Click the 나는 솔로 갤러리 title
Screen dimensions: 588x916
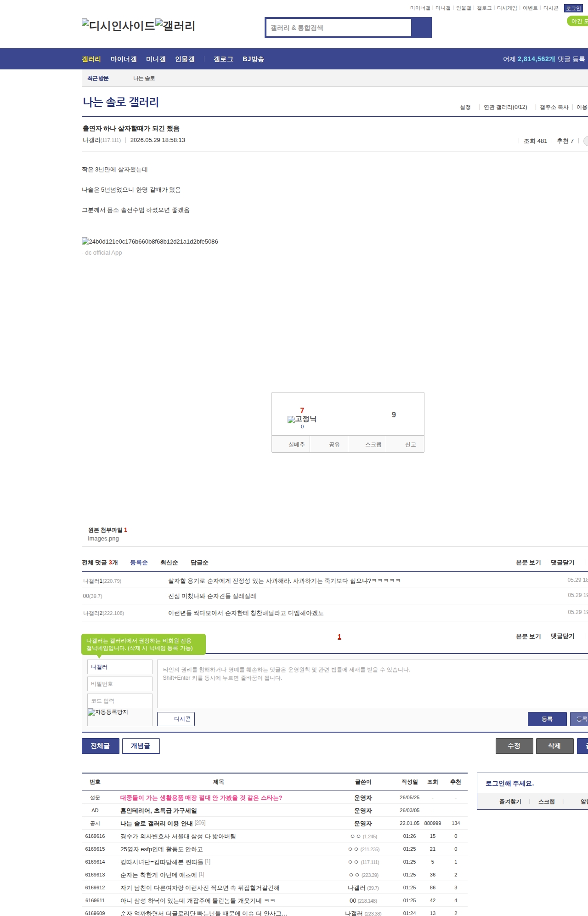[x=121, y=102]
